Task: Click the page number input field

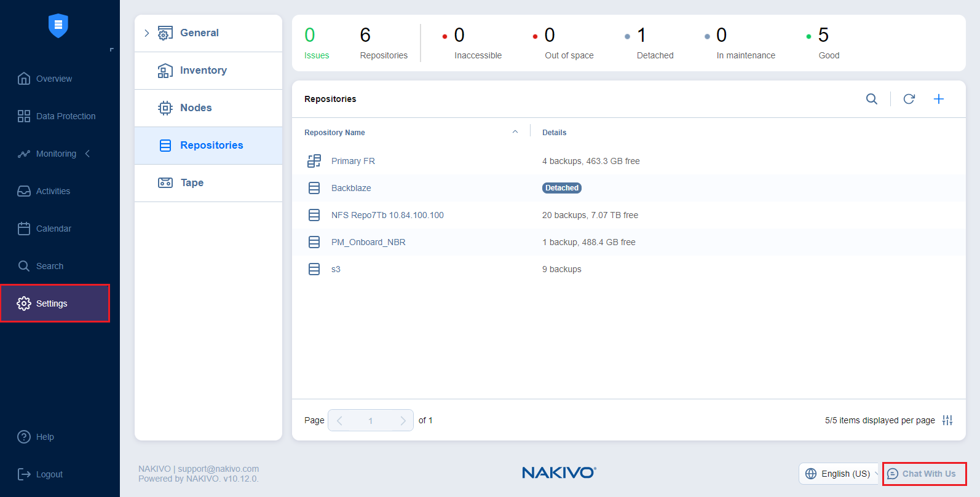Action: pyautogui.click(x=371, y=420)
